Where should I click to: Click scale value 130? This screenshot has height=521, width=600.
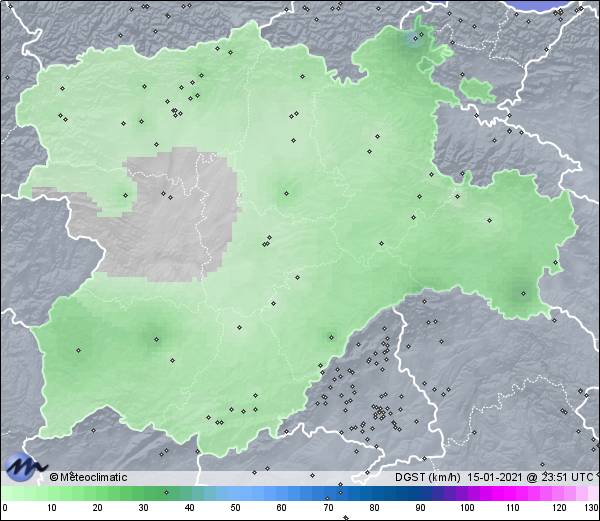tap(592, 508)
